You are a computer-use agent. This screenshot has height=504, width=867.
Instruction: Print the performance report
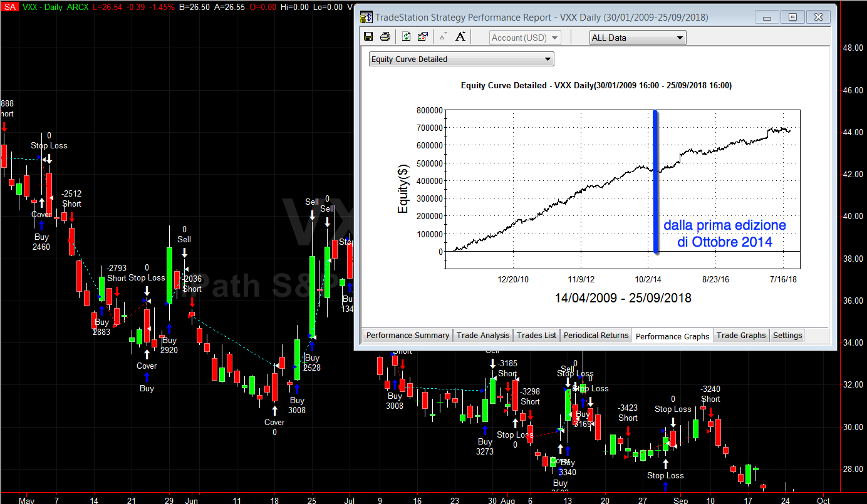pyautogui.click(x=385, y=37)
